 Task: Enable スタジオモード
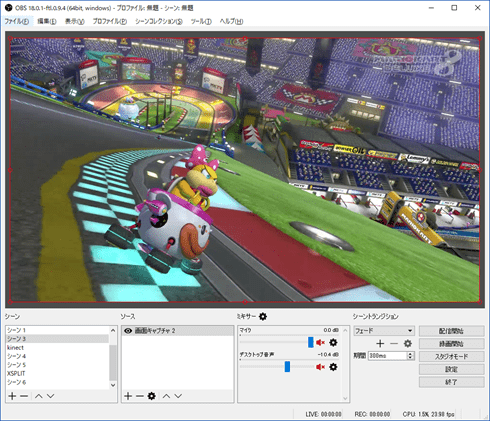451,356
